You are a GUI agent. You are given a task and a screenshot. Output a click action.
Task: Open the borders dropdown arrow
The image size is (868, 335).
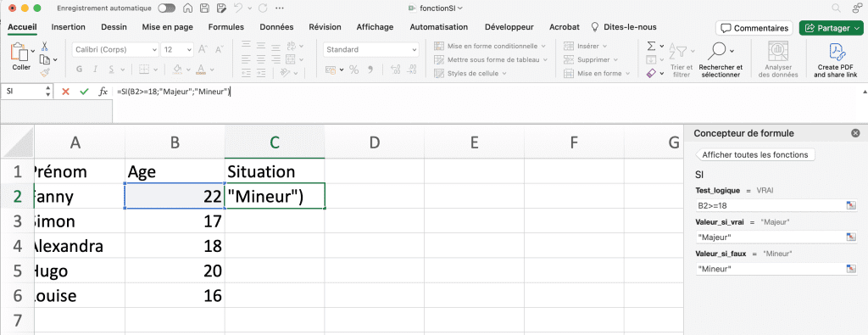(x=157, y=70)
